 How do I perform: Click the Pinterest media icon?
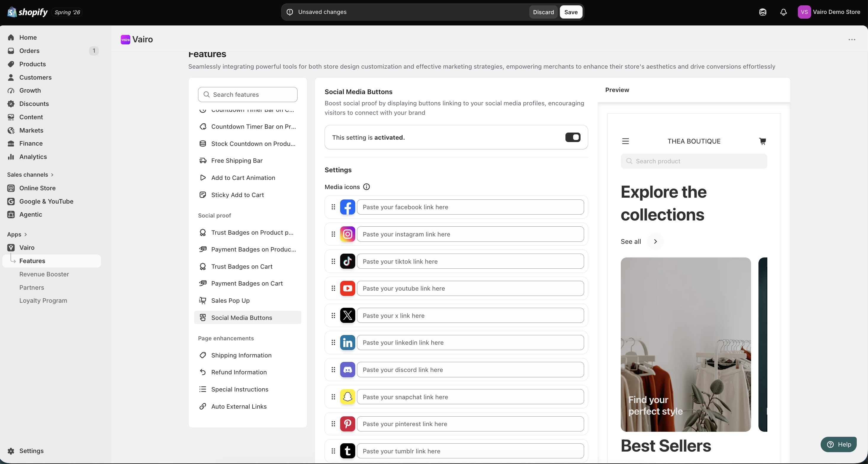pos(347,424)
